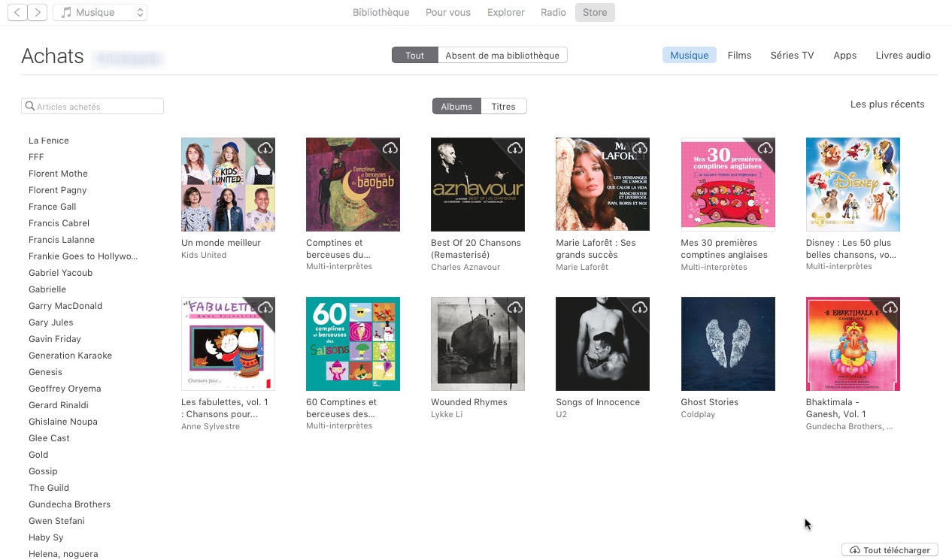Filter by Absent de ma bibliothèque
Viewport: 952px width, 560px height.
point(502,55)
